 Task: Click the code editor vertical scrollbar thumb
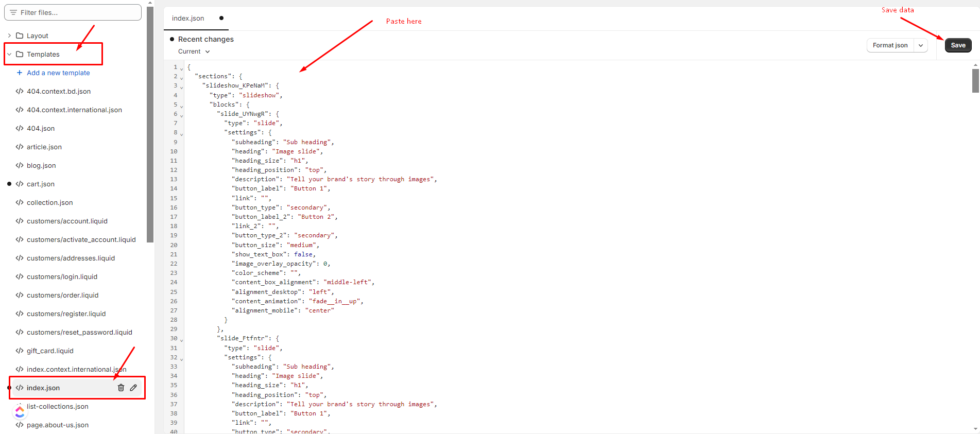(975, 80)
